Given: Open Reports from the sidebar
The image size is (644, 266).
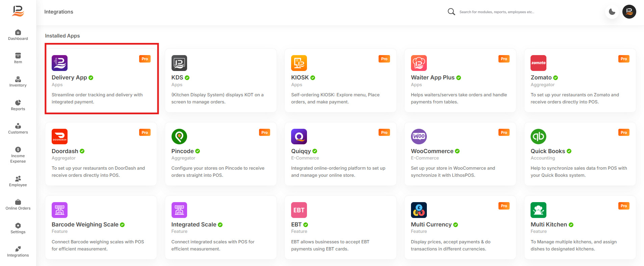Looking at the screenshot, I should (18, 105).
